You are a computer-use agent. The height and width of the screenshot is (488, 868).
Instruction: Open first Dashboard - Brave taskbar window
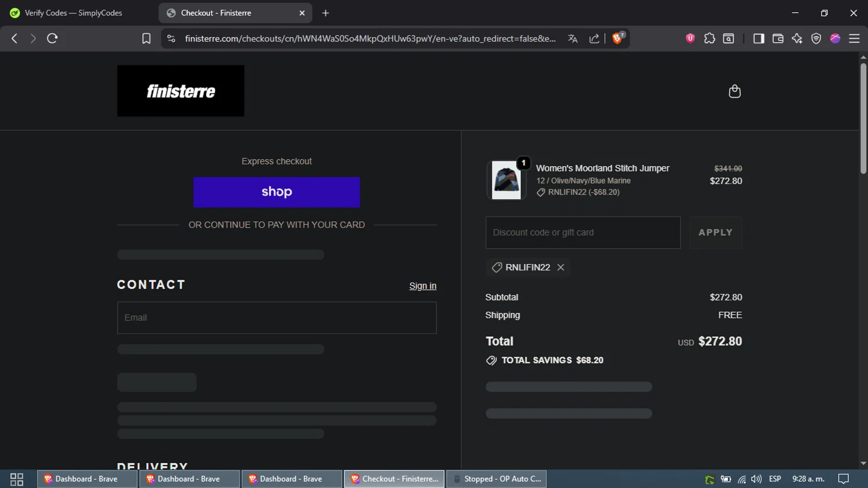point(87,479)
